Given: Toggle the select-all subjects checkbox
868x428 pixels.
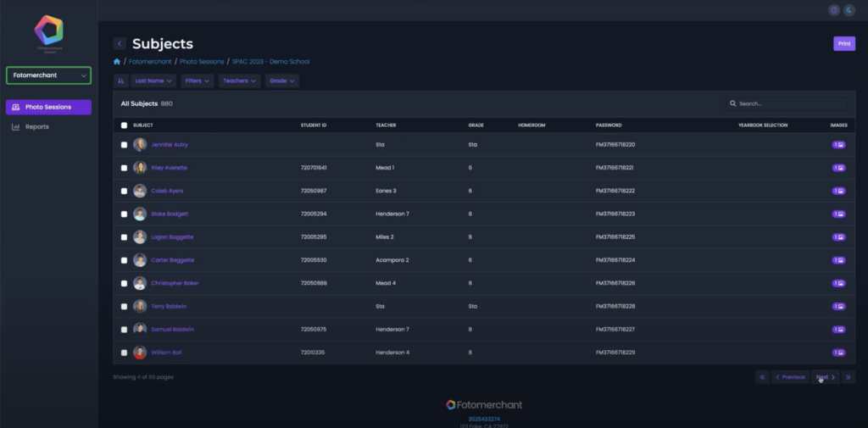Looking at the screenshot, I should coord(124,125).
